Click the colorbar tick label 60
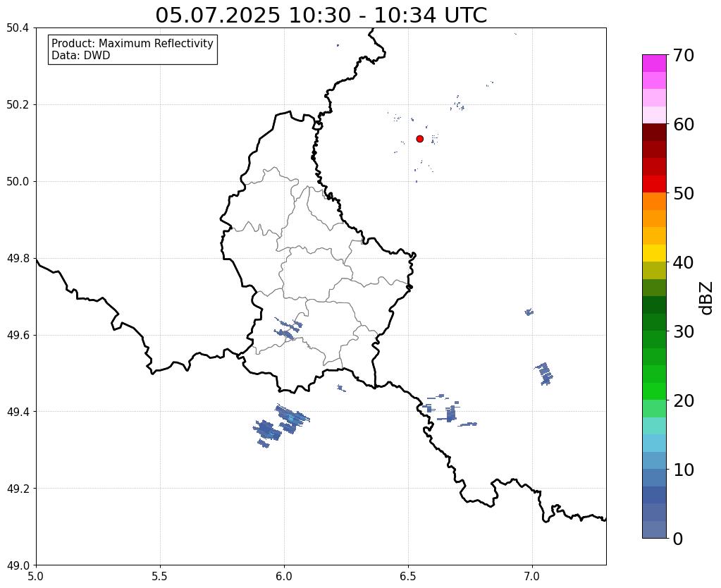 click(684, 124)
